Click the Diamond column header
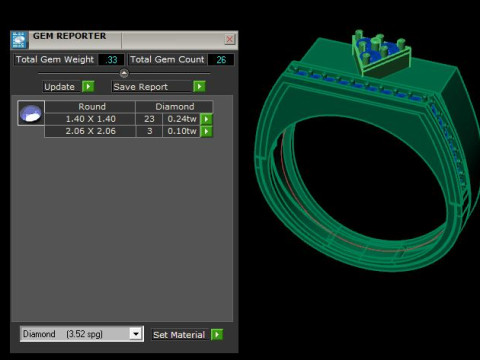Viewport: 480px width, 360px height. 174,107
